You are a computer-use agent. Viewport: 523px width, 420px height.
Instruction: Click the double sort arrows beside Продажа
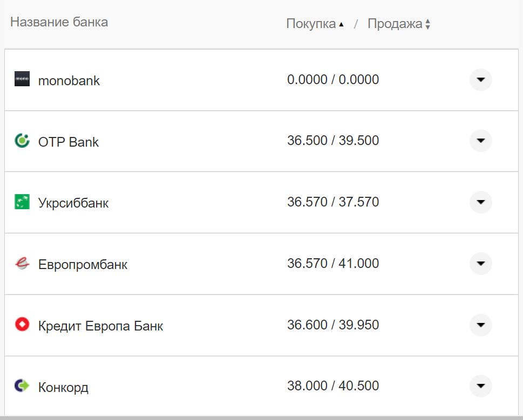click(427, 23)
